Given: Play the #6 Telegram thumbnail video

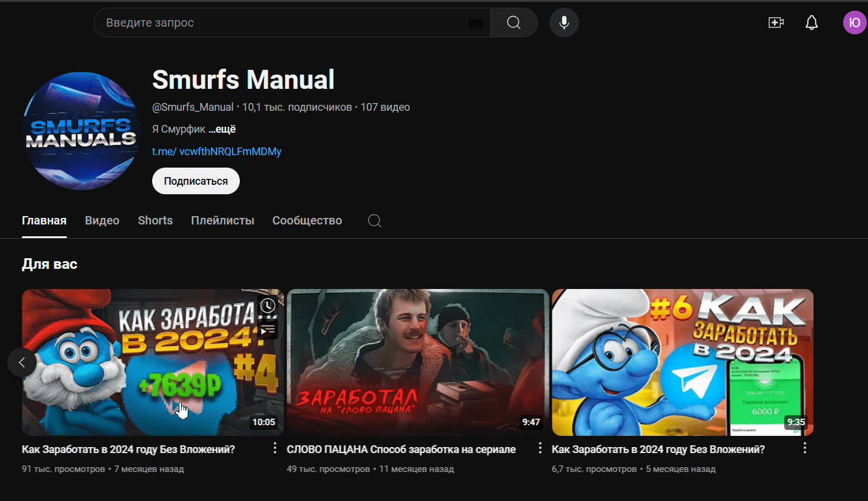Looking at the screenshot, I should point(683,362).
